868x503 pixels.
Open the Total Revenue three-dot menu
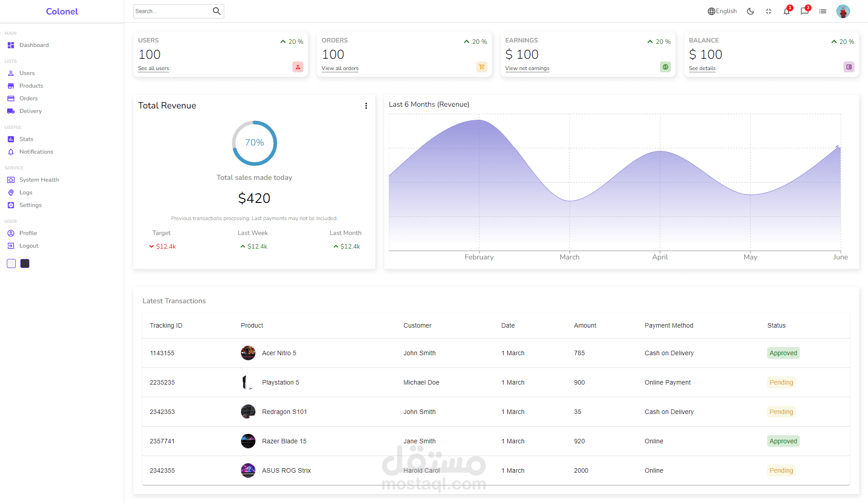coord(366,106)
